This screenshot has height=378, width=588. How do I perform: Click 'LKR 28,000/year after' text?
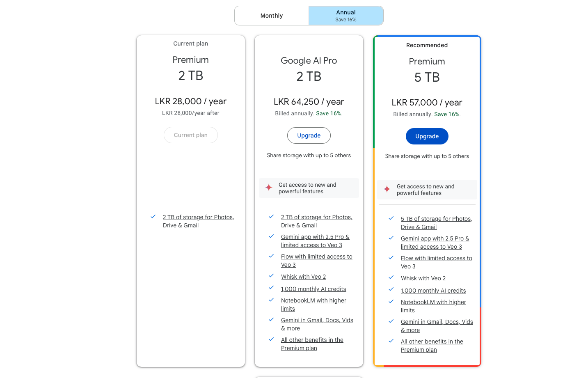pyautogui.click(x=191, y=113)
